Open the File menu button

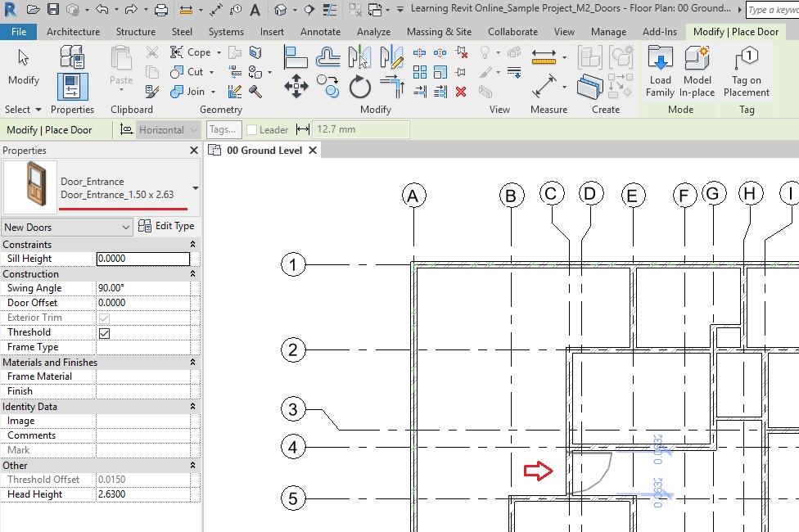click(x=18, y=32)
